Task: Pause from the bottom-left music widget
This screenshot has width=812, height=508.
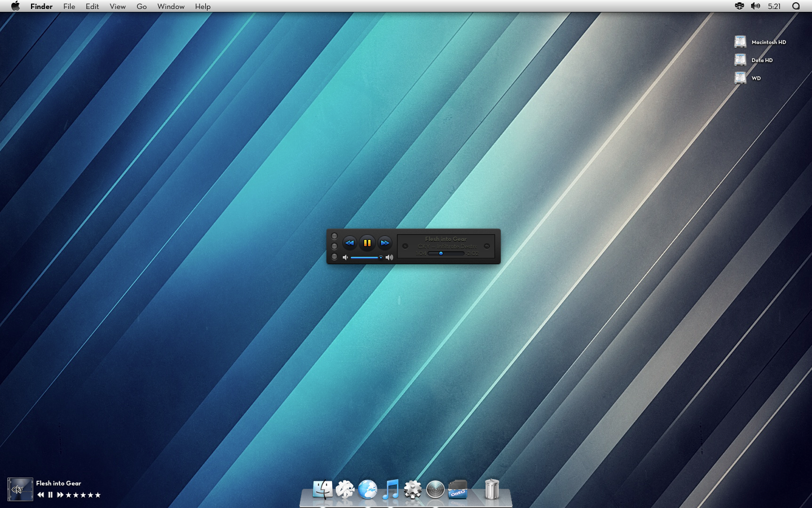Action: click(50, 495)
